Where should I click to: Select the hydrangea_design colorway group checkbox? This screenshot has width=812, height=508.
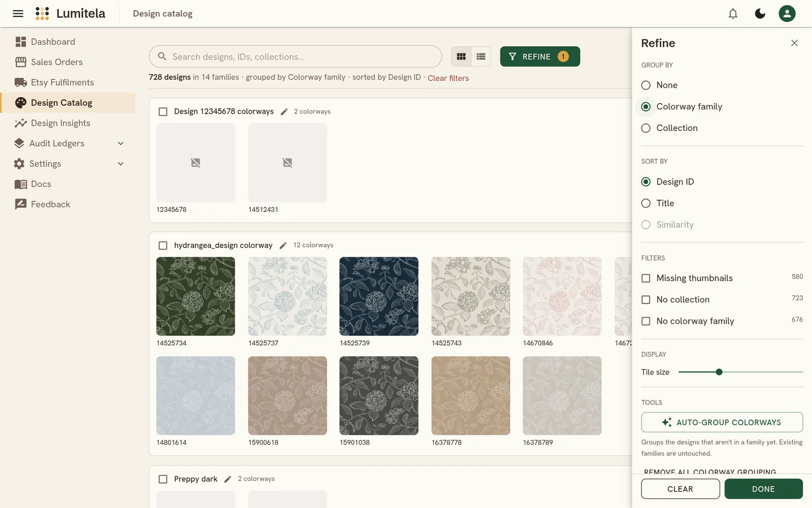[x=163, y=245]
